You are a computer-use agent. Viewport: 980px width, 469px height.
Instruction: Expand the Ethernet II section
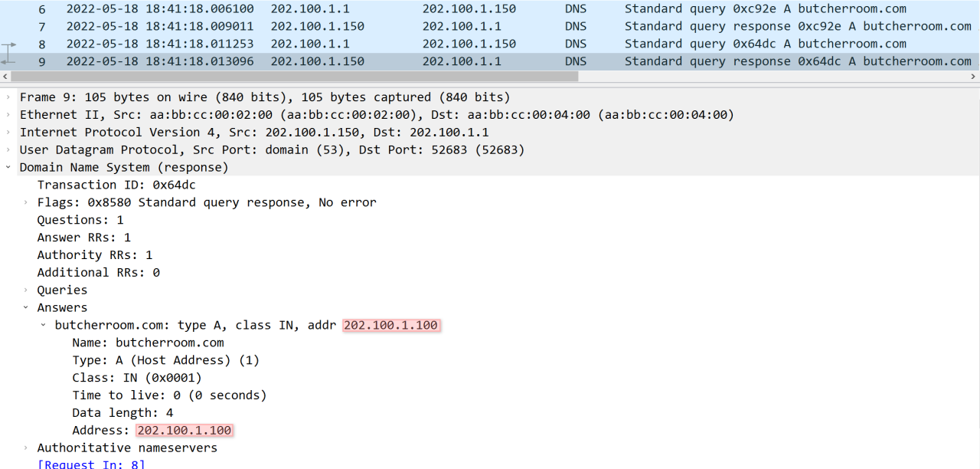pyautogui.click(x=8, y=115)
